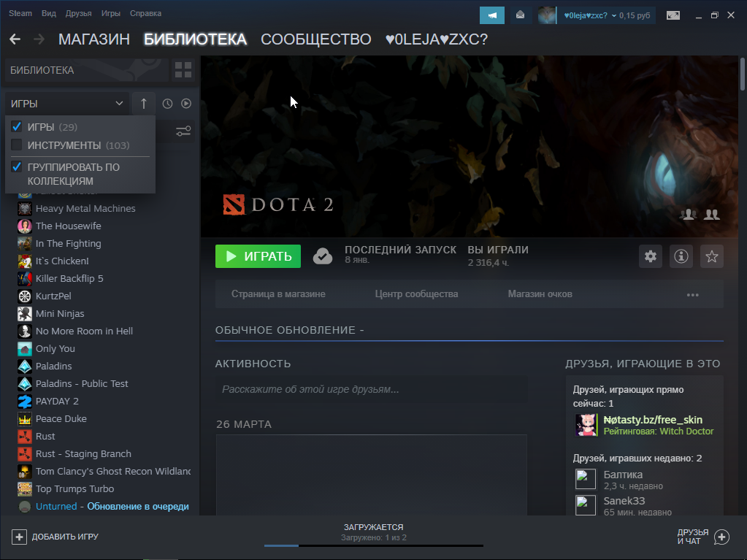Check the ИНСТРУМЕНТЫ (103) checkbox

point(17,145)
